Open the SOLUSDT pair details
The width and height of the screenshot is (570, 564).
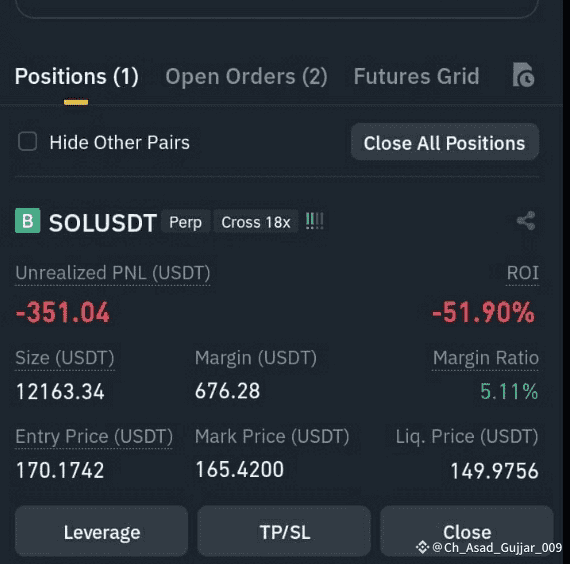click(103, 223)
